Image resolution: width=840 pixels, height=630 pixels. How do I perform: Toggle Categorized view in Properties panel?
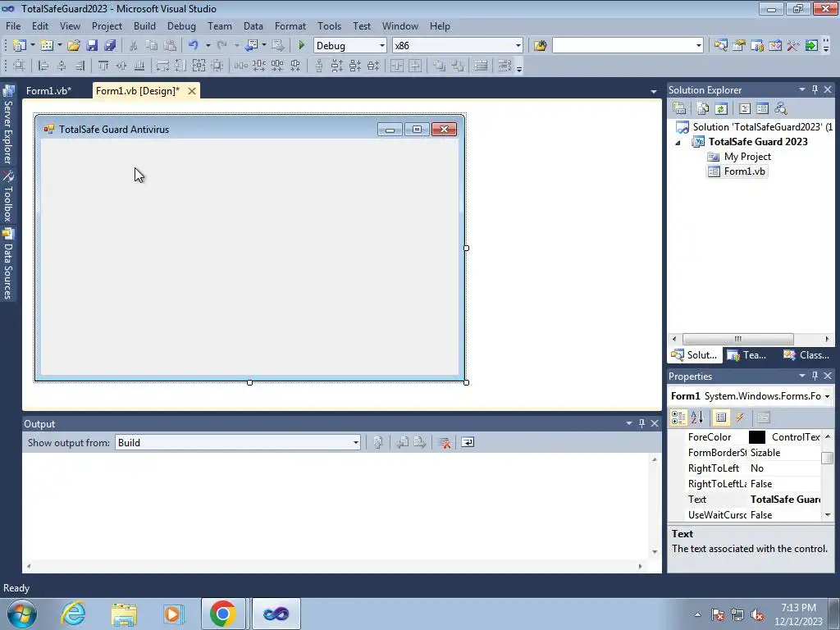click(x=678, y=418)
